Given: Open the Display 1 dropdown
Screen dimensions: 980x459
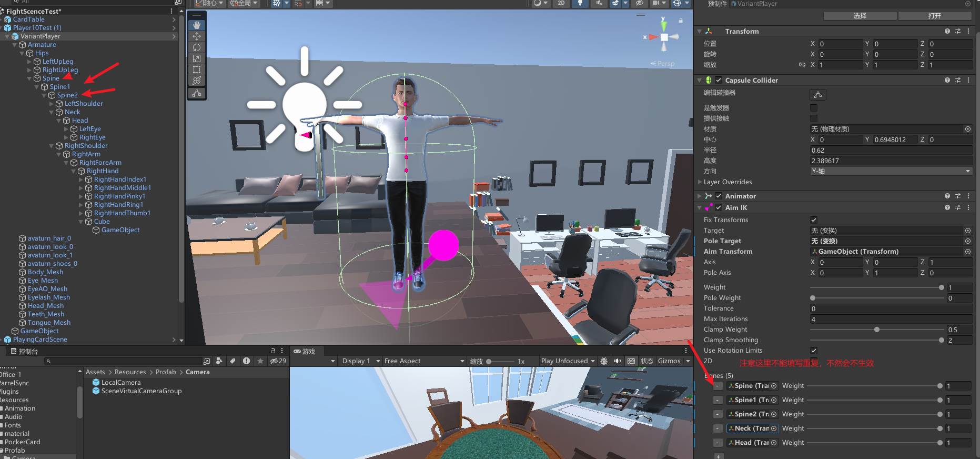Looking at the screenshot, I should [x=359, y=361].
